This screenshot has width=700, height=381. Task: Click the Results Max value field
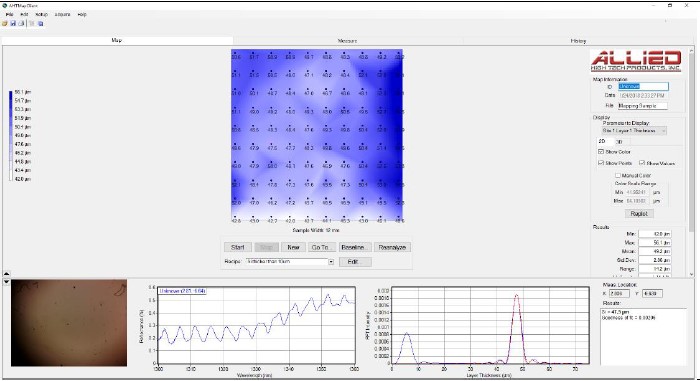coord(655,243)
